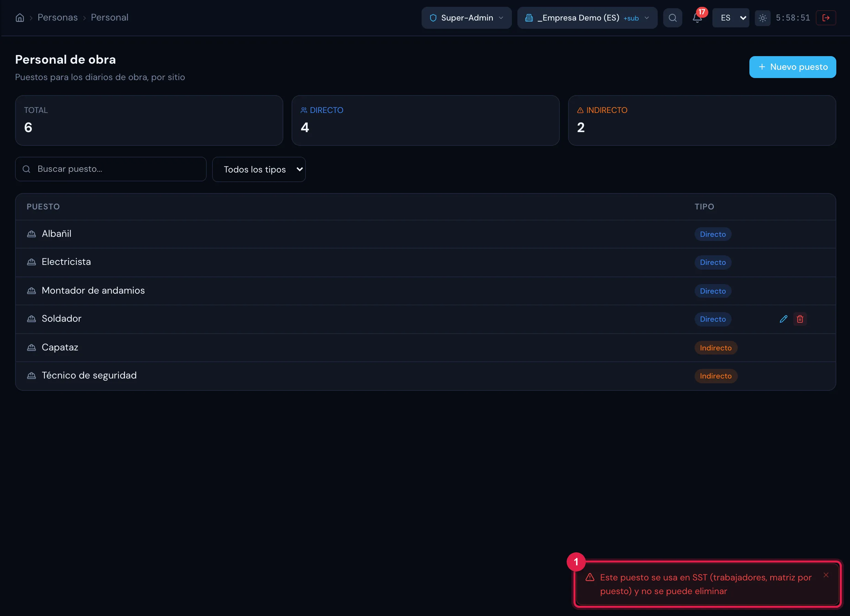Select the Capataz row name
Viewport: 850px width, 616px height.
pos(60,348)
